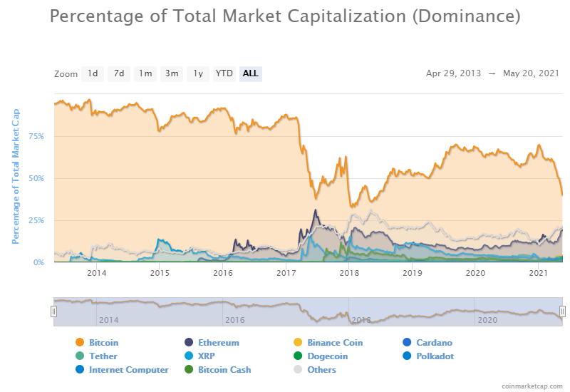Hide the Internet Computer series

128,370
